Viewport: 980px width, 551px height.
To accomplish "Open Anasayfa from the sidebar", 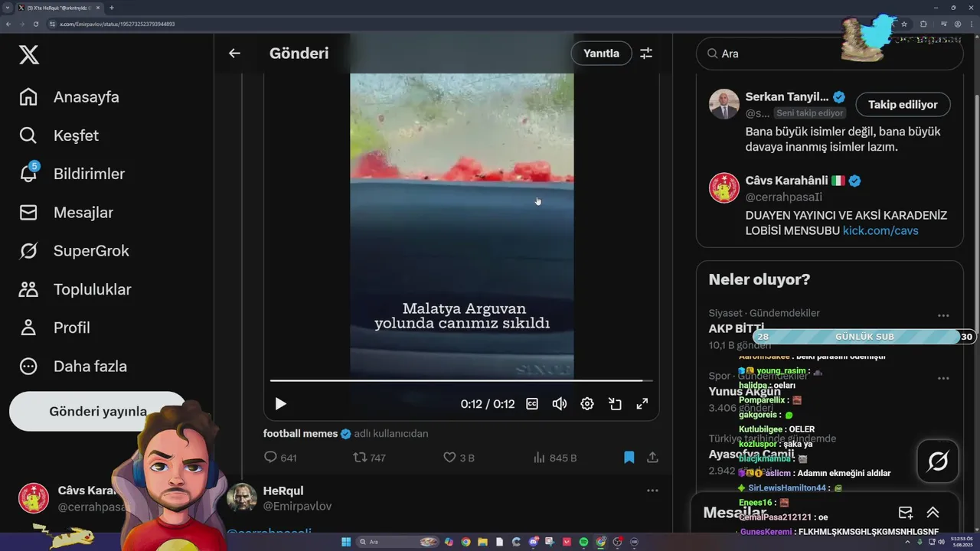I will point(70,97).
